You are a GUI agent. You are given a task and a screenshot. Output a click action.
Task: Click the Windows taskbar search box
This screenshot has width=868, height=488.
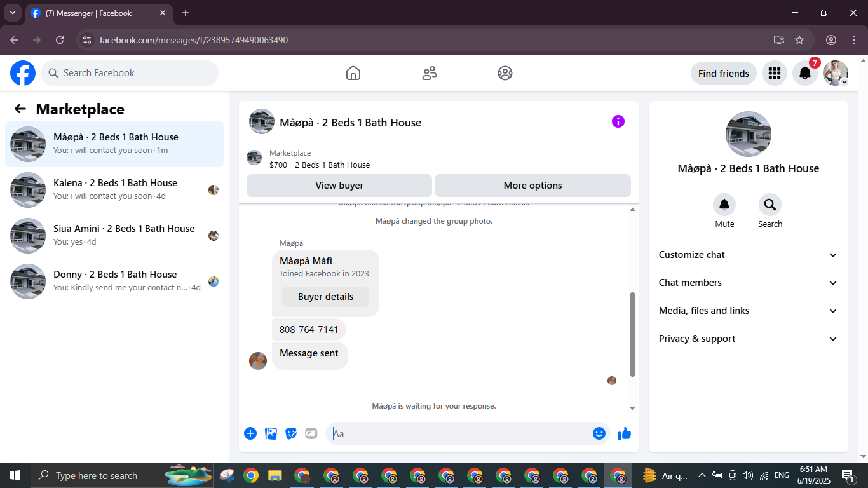point(121,475)
